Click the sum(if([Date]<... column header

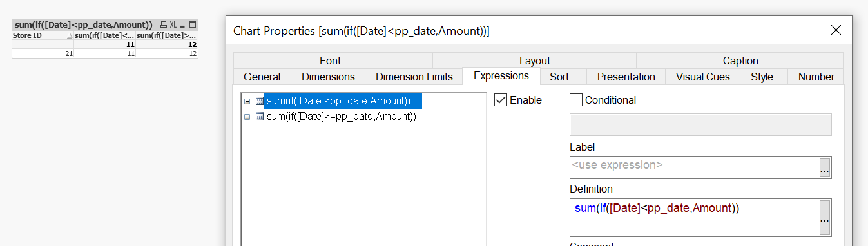coord(104,36)
